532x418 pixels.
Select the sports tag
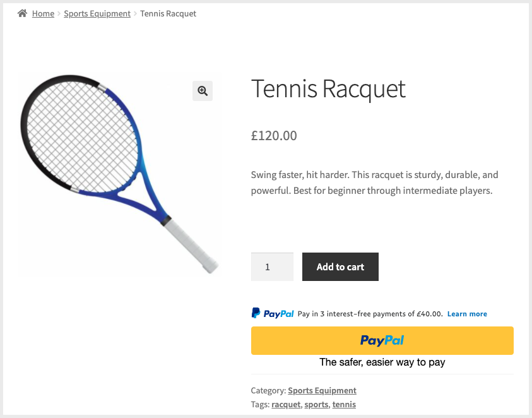(x=316, y=404)
